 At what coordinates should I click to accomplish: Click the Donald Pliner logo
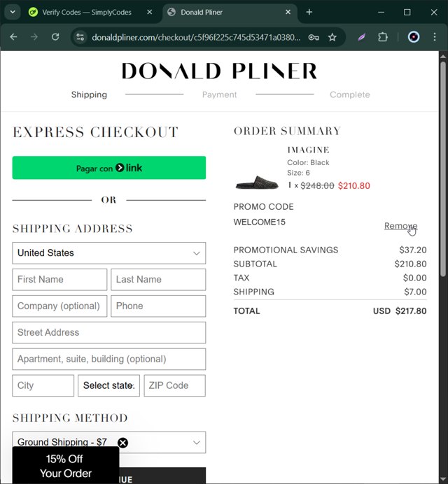tap(219, 71)
